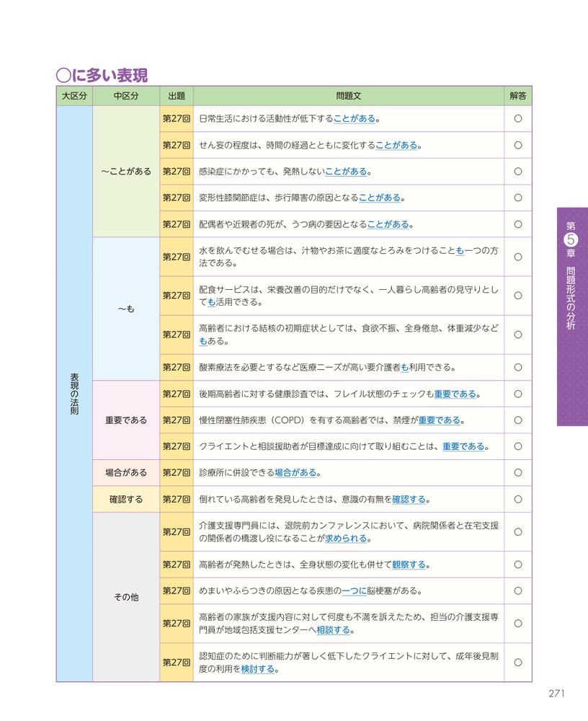This screenshot has height=721, width=588.
Task: Click the ～ことがある category cell
Action: 126,172
